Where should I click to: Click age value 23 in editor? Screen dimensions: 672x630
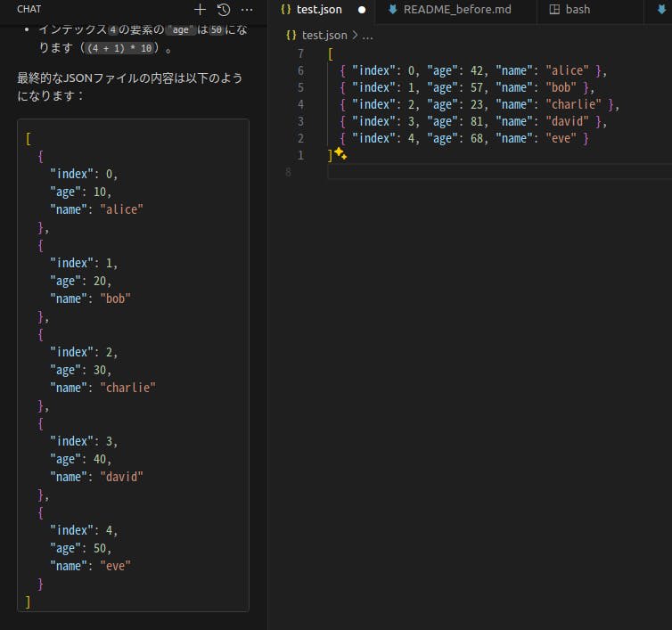point(477,104)
